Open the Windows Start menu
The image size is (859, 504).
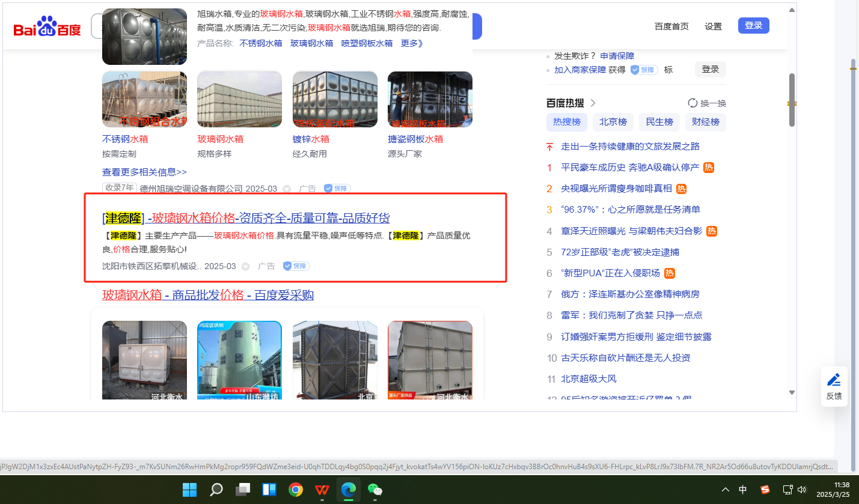tap(189, 490)
